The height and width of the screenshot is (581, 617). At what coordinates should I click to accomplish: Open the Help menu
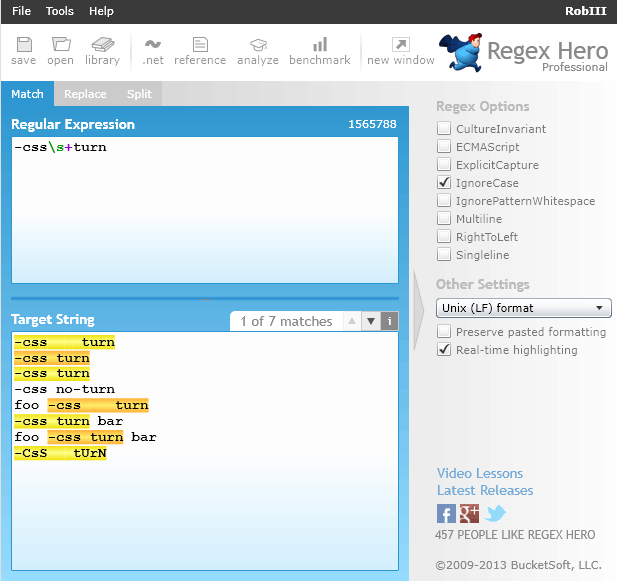101,11
